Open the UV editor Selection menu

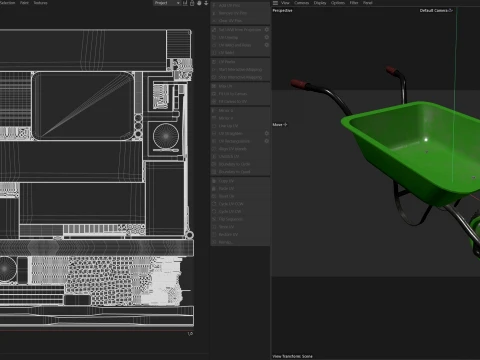pos(8,3)
